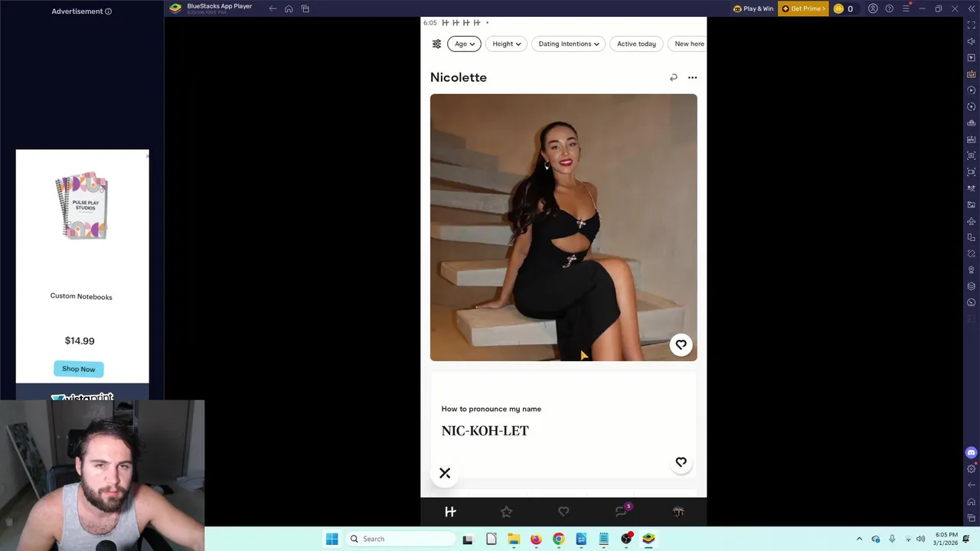Image resolution: width=980 pixels, height=551 pixels.
Task: Open Google Chrome from the taskbar
Action: (x=559, y=539)
